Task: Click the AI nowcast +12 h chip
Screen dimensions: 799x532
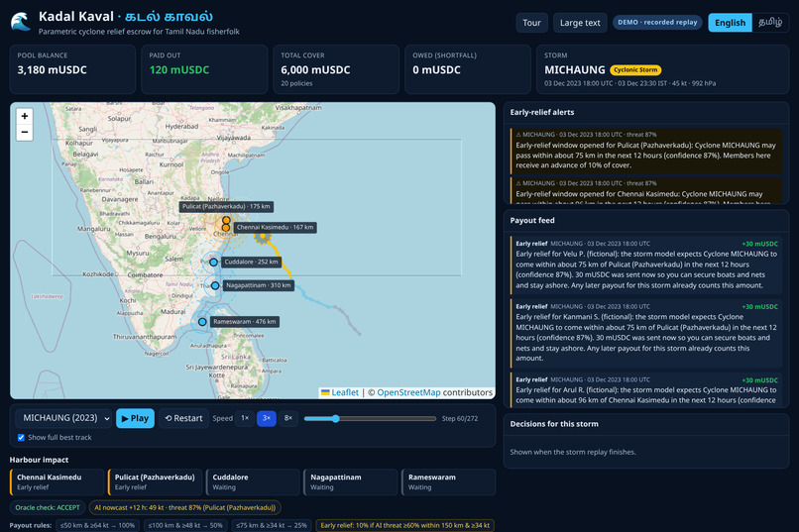Action: [x=185, y=507]
